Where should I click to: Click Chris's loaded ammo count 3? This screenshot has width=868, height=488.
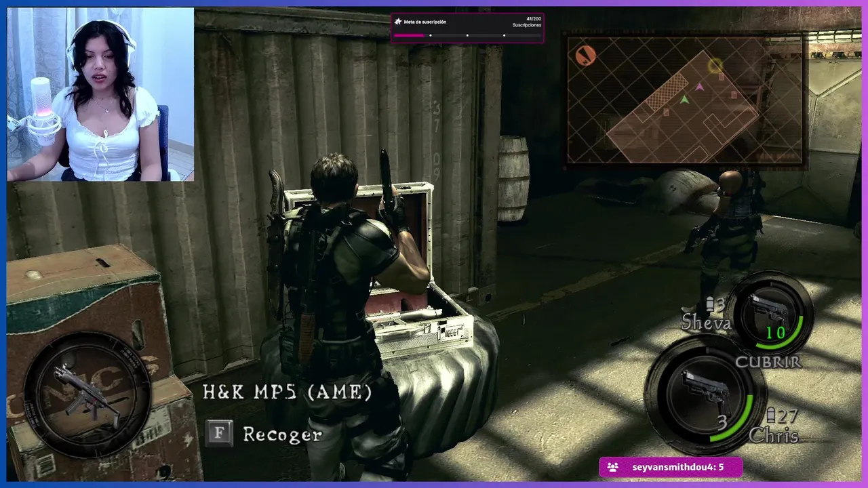(722, 422)
